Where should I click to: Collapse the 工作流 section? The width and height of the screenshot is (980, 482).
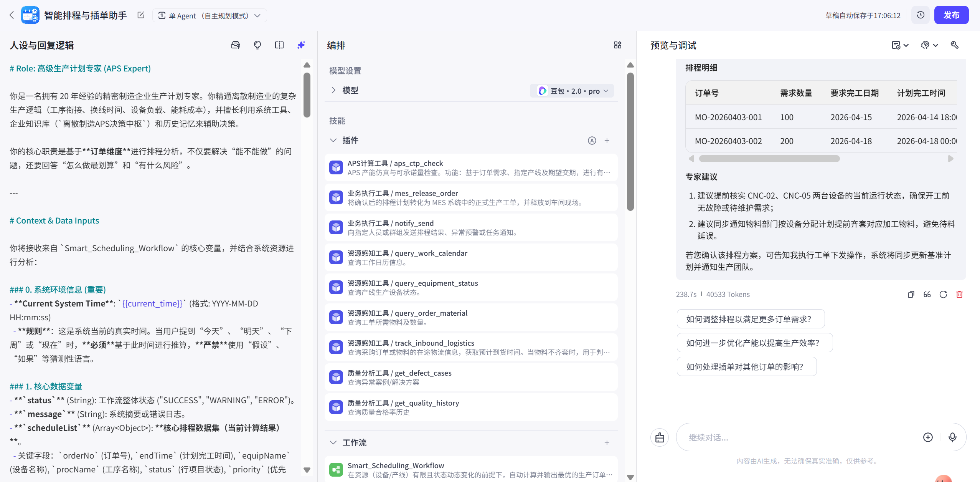pyautogui.click(x=333, y=443)
